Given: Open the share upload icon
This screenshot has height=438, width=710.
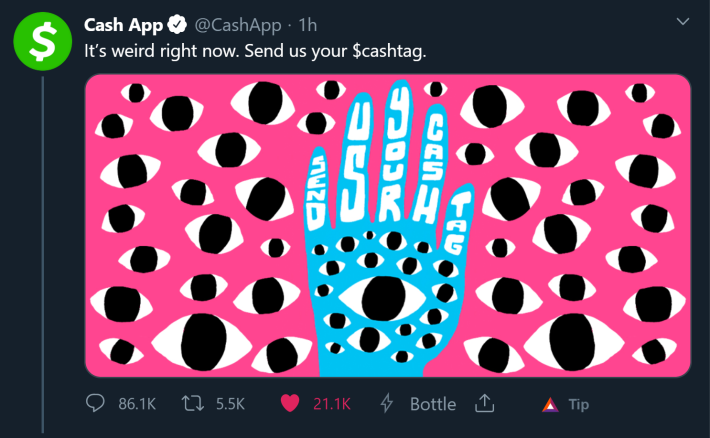Looking at the screenshot, I should (x=484, y=403).
